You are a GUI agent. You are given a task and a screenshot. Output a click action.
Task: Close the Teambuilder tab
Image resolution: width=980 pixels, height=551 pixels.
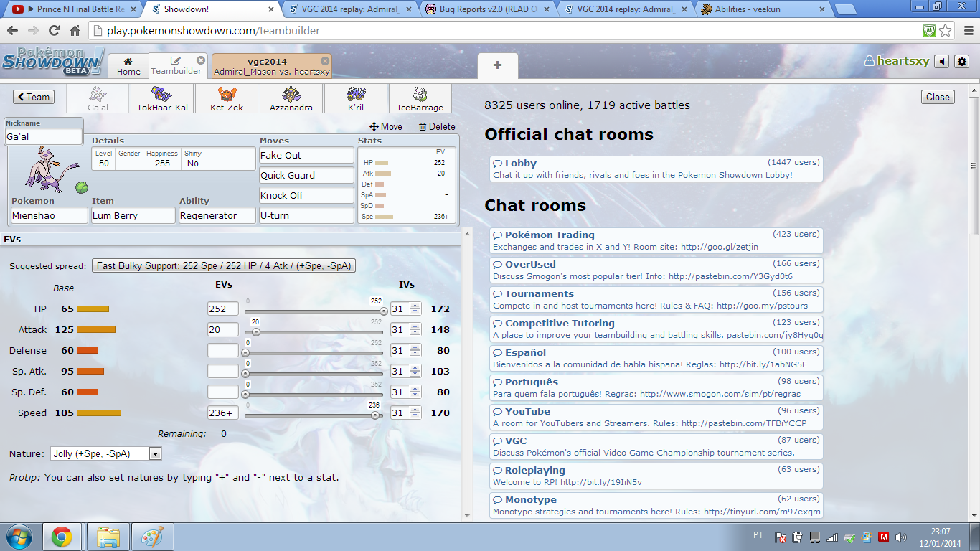coord(201,60)
